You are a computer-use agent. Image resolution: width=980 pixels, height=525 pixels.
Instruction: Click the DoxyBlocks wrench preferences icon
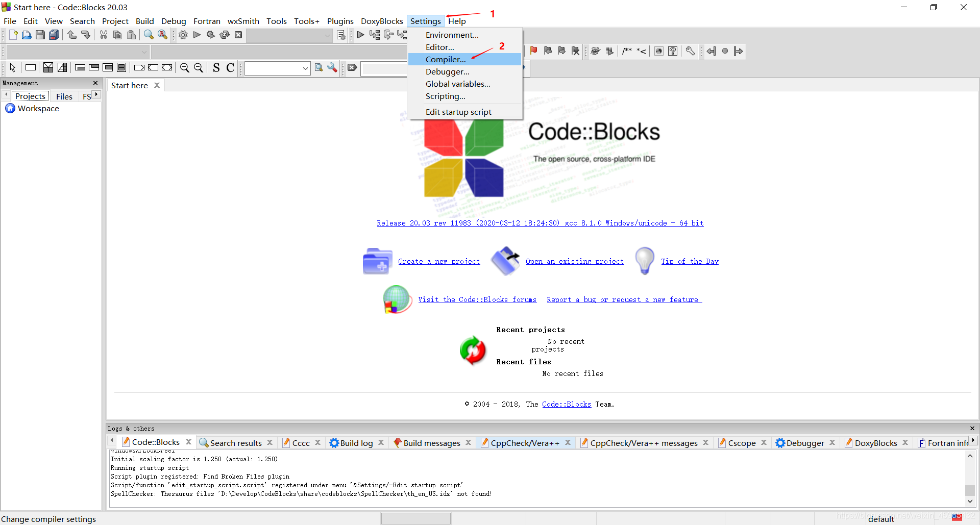[x=690, y=51]
